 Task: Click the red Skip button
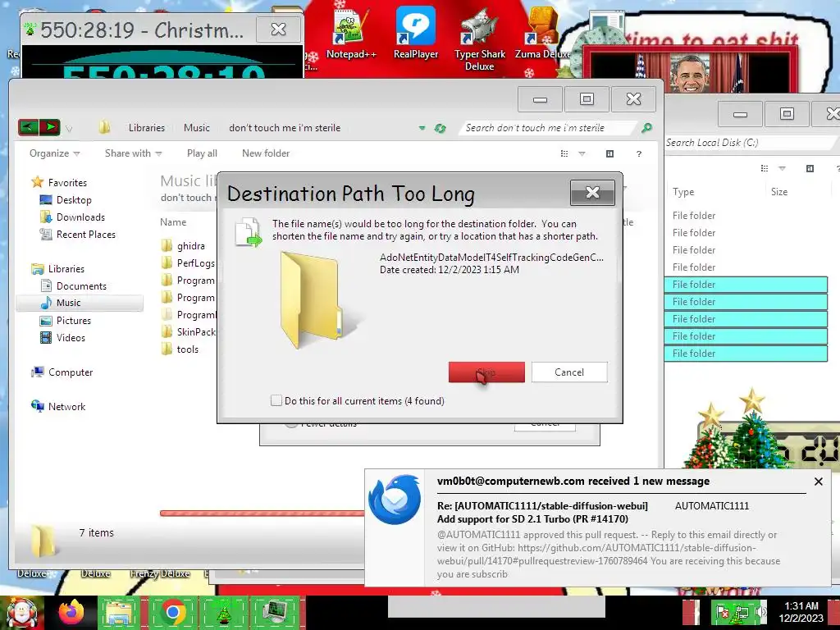[486, 372]
